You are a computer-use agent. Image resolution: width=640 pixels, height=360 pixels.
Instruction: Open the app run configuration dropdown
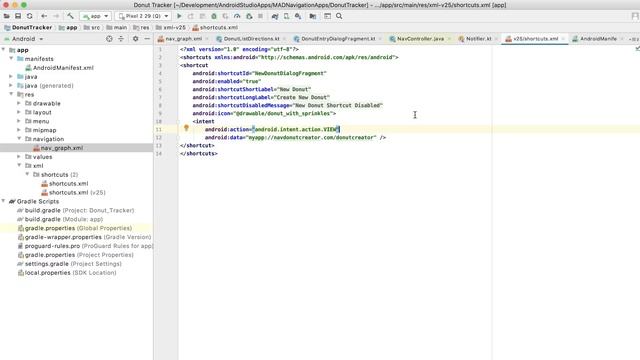[x=95, y=16]
